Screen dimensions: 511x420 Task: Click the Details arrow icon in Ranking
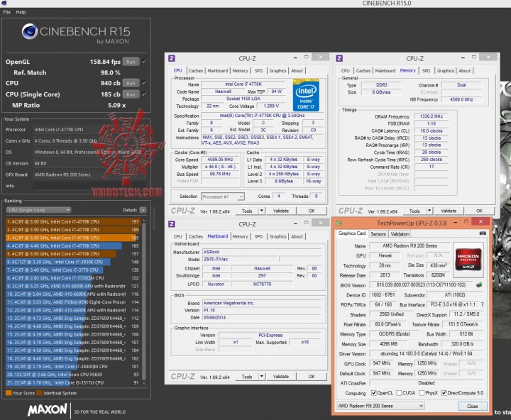coord(143,210)
